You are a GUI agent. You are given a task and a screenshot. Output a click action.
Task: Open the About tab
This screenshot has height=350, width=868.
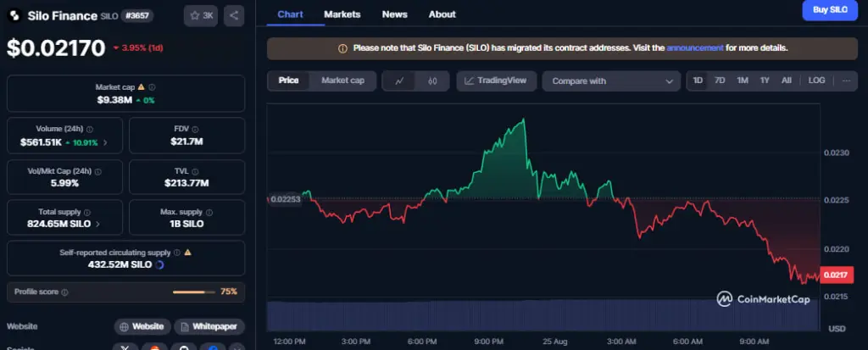pyautogui.click(x=442, y=14)
